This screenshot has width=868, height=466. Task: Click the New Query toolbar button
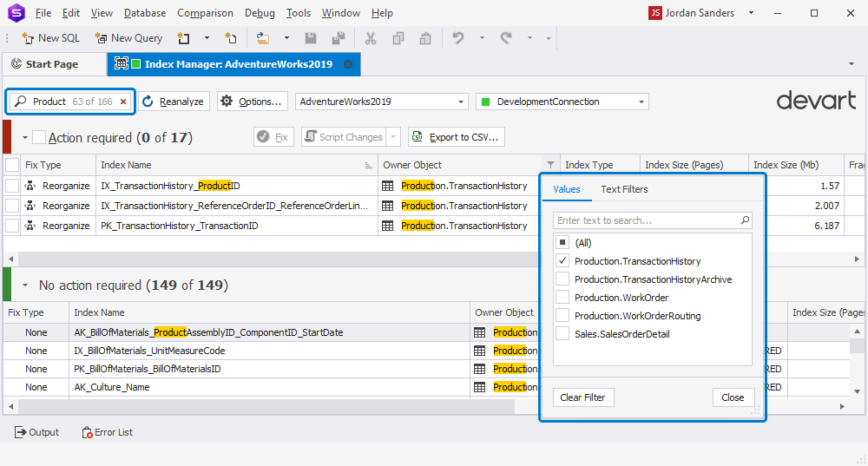point(129,38)
